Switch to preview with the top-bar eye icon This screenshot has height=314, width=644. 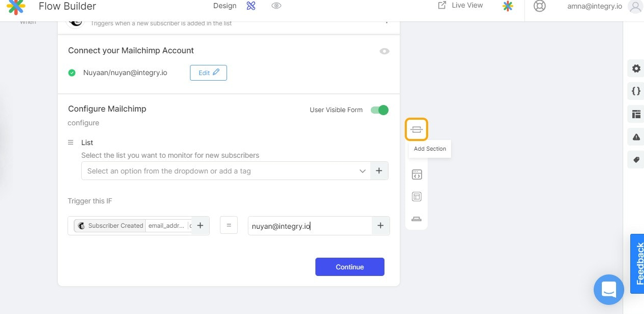click(x=276, y=6)
